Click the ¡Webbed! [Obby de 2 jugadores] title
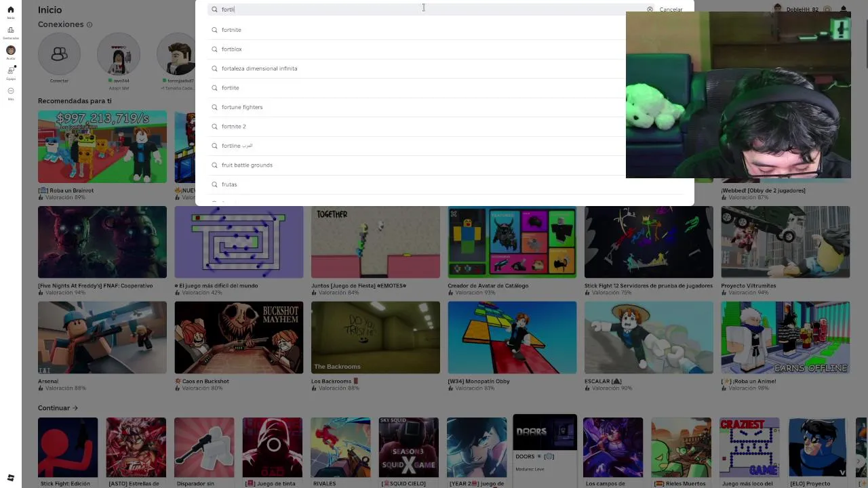Screen dimensions: 868x488 tap(763, 190)
